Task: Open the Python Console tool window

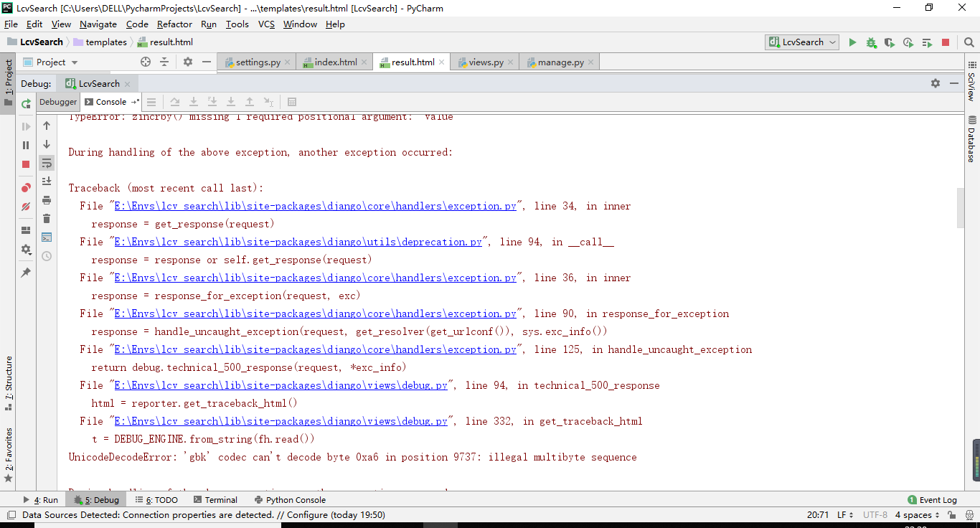Action: tap(290, 500)
